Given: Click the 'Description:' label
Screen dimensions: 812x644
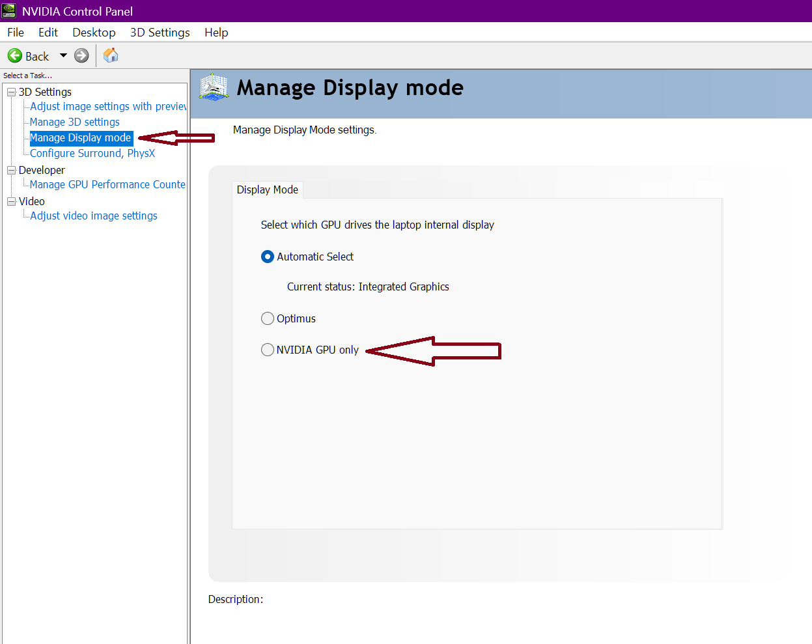Looking at the screenshot, I should pyautogui.click(x=236, y=599).
